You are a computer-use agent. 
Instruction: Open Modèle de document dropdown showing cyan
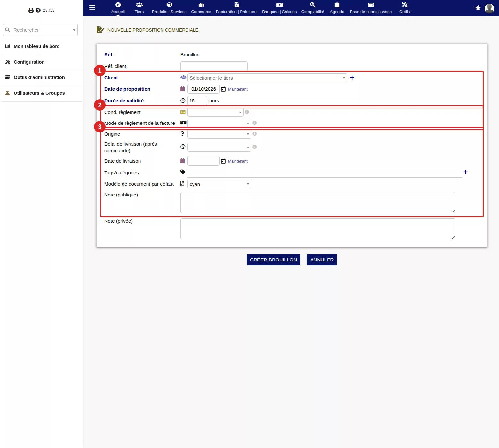point(219,184)
